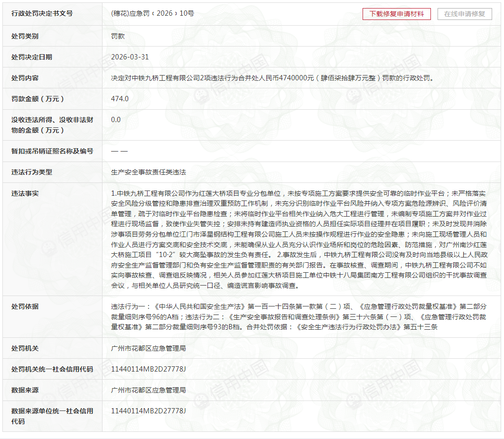Click the 处罚依据 legal basis text

click(299, 316)
